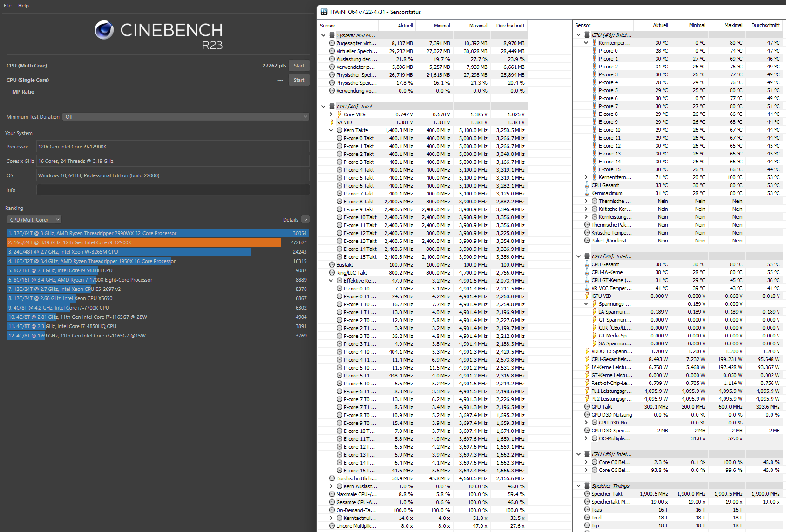This screenshot has height=532, width=786.
Task: Click the clock icon beside GPU Takt
Action: tap(587, 407)
